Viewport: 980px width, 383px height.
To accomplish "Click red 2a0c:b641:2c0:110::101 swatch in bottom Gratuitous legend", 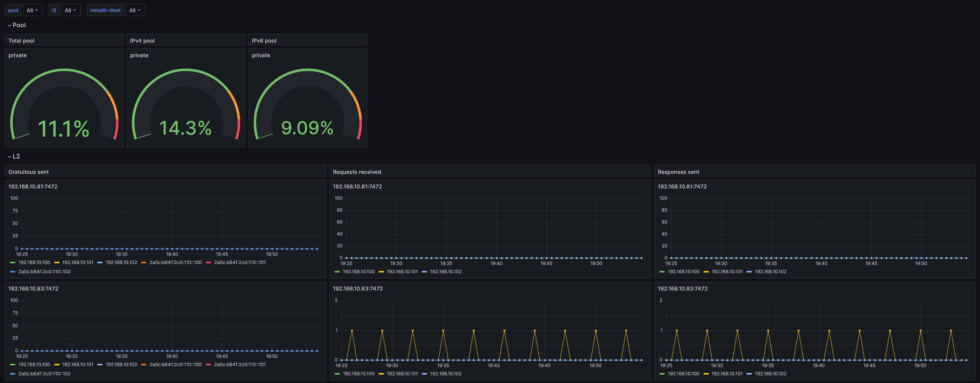I will click(x=209, y=365).
